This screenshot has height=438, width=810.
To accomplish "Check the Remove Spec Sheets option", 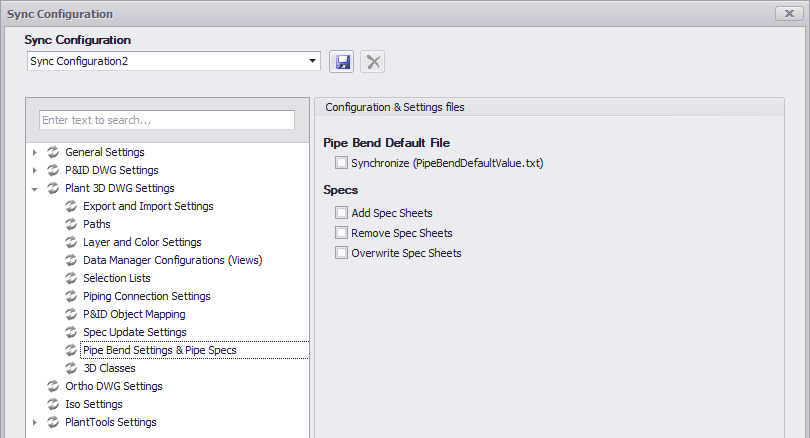I will point(341,233).
